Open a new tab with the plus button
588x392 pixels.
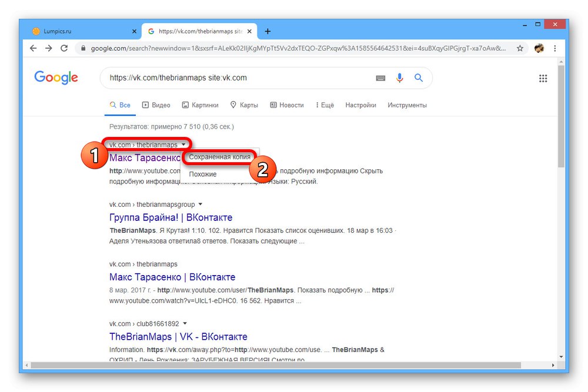(268, 32)
